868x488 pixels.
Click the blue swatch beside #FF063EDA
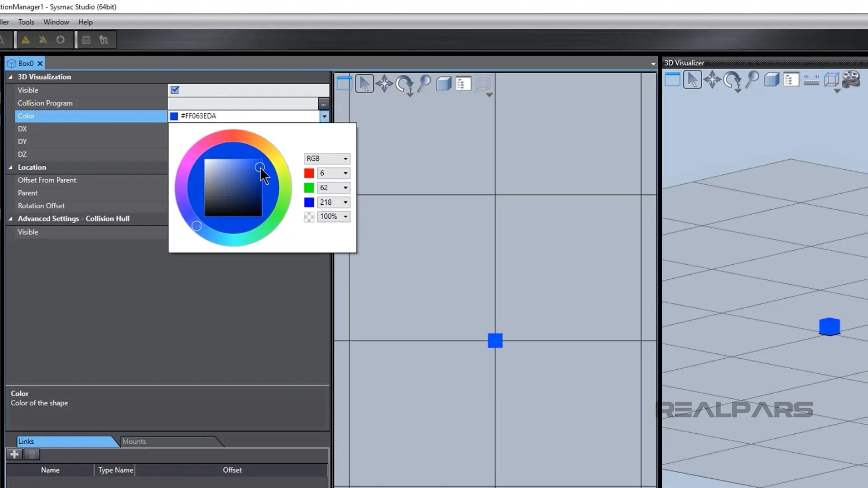(x=174, y=116)
